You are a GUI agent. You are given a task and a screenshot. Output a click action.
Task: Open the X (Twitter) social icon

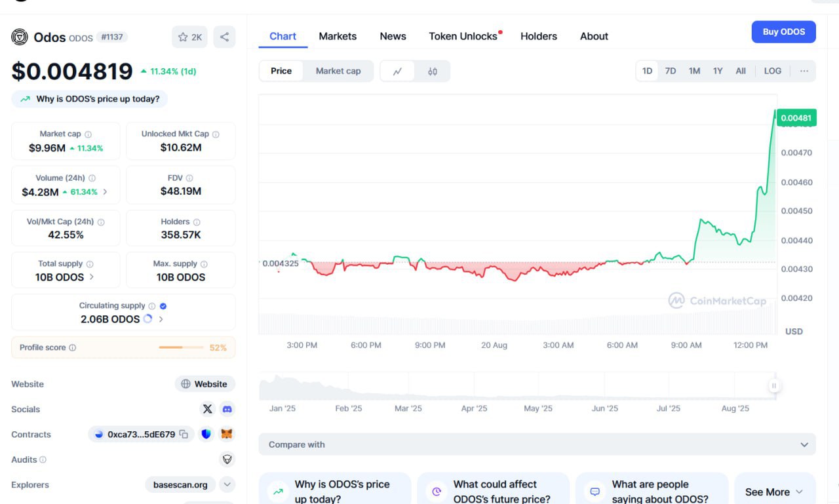coord(207,409)
